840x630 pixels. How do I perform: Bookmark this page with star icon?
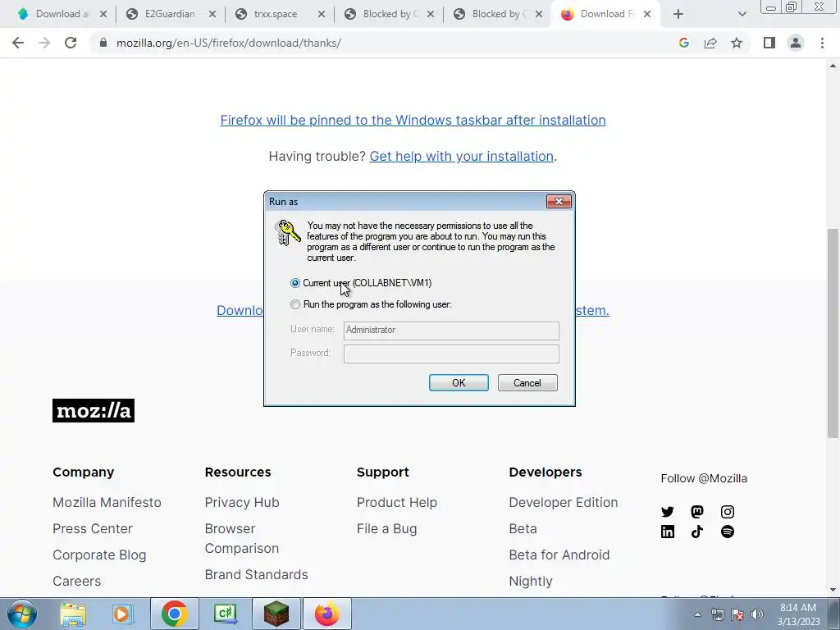pyautogui.click(x=737, y=43)
